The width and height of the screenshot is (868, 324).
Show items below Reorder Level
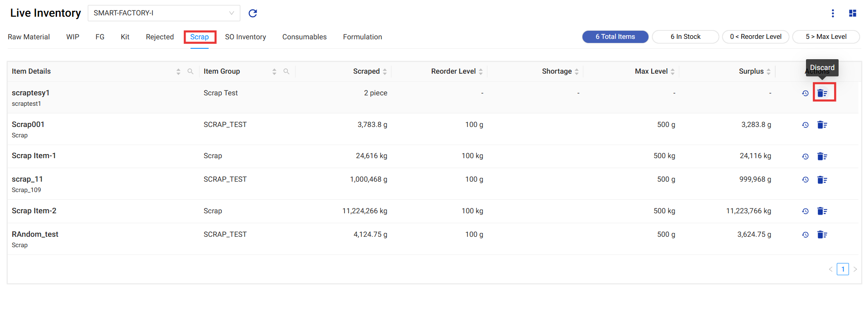pos(755,37)
